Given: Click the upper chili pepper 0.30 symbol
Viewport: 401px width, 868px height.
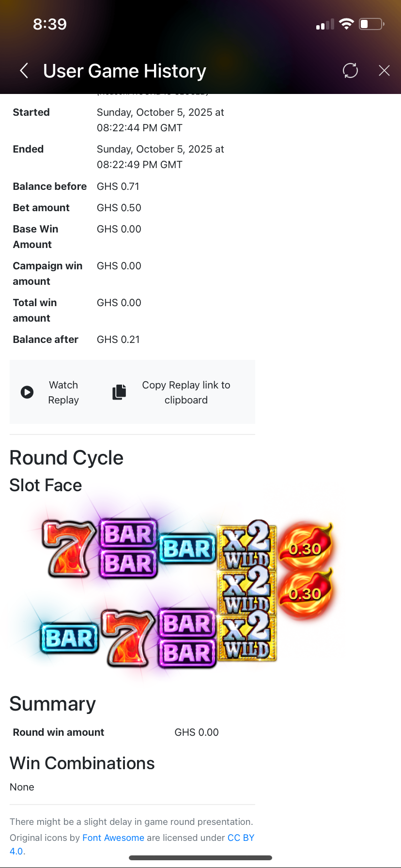Looking at the screenshot, I should pyautogui.click(x=305, y=547).
